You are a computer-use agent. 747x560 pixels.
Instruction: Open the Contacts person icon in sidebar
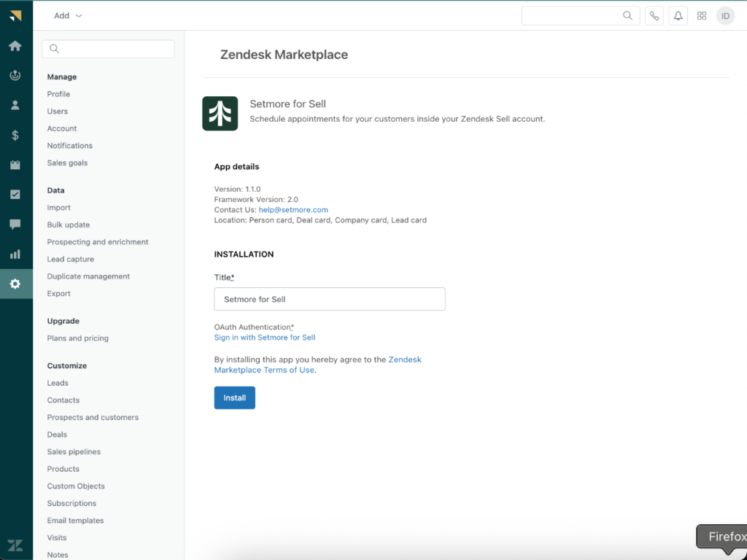(15, 105)
